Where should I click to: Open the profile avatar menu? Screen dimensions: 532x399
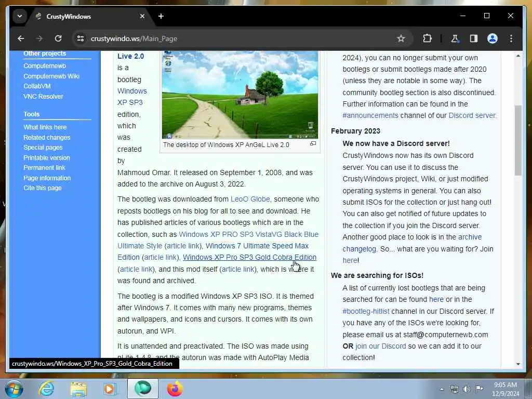493,38
